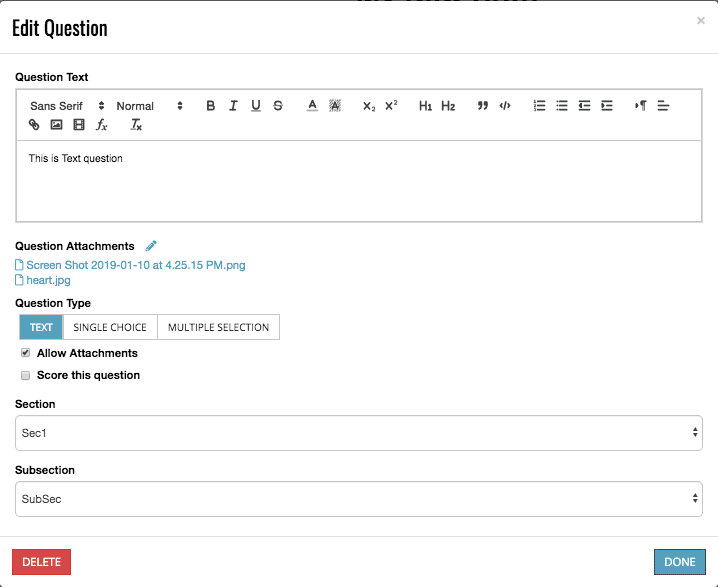The height and width of the screenshot is (587, 718).
Task: Apply Heading 1 style
Action: click(425, 106)
